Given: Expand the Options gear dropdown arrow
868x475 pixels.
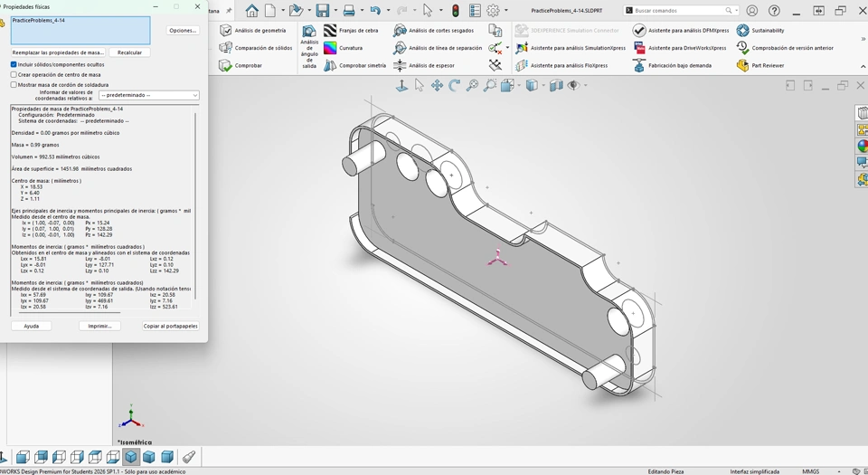Looking at the screenshot, I should [505, 11].
